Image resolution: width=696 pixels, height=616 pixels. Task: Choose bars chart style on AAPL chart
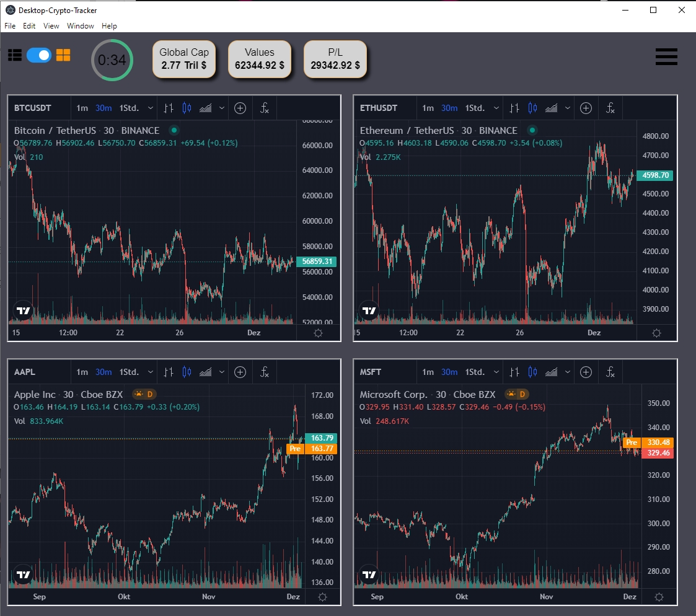coord(169,372)
